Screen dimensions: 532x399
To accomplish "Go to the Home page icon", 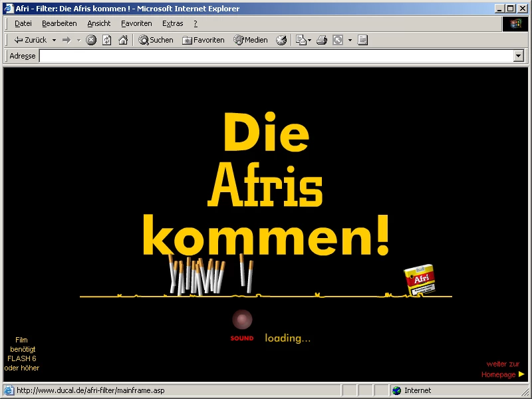I will pyautogui.click(x=122, y=40).
